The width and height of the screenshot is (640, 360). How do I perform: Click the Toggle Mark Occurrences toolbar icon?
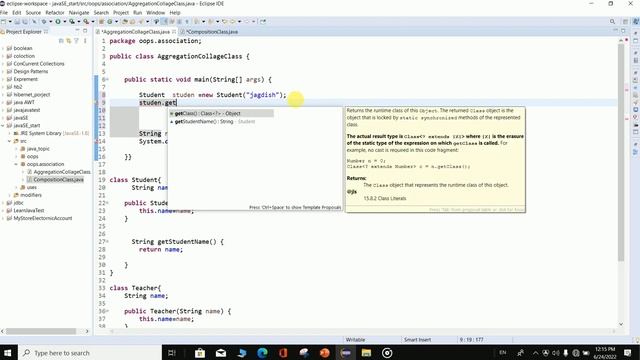pos(164,22)
